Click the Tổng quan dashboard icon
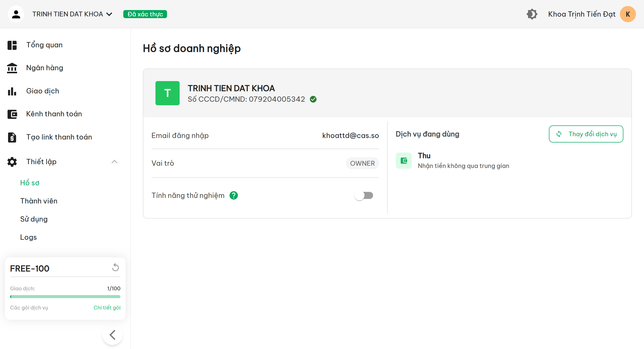This screenshot has width=644, height=349. 12,45
